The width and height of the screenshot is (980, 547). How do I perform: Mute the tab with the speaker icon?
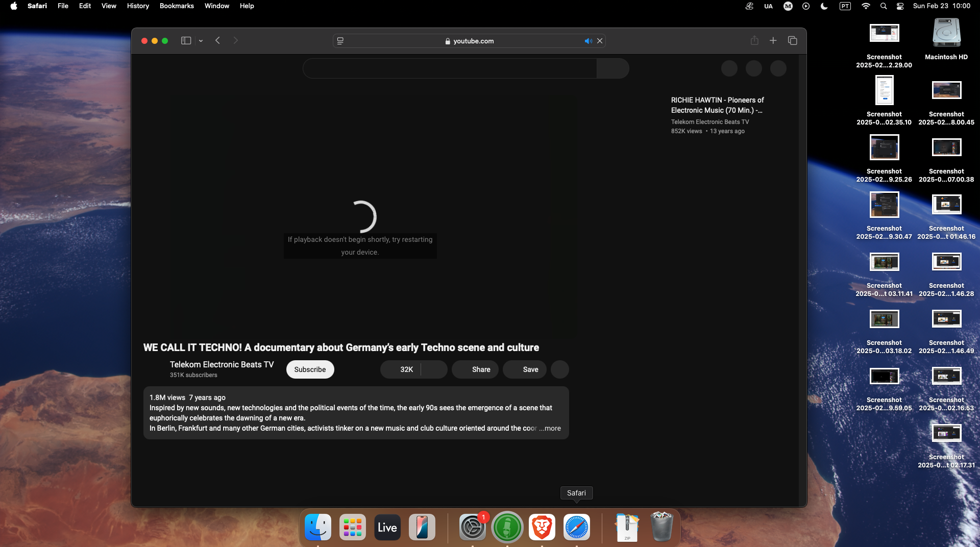589,41
